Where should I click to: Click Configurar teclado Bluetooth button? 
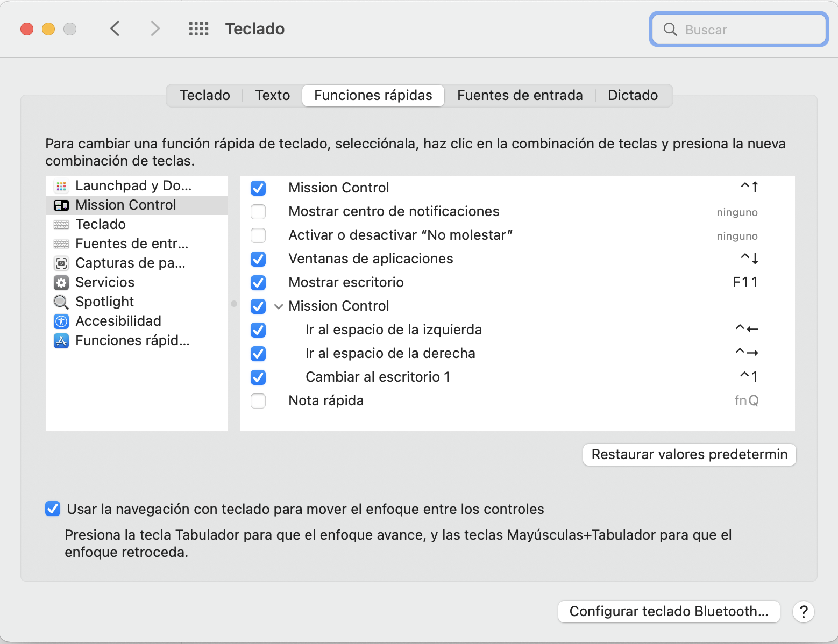[x=669, y=612]
